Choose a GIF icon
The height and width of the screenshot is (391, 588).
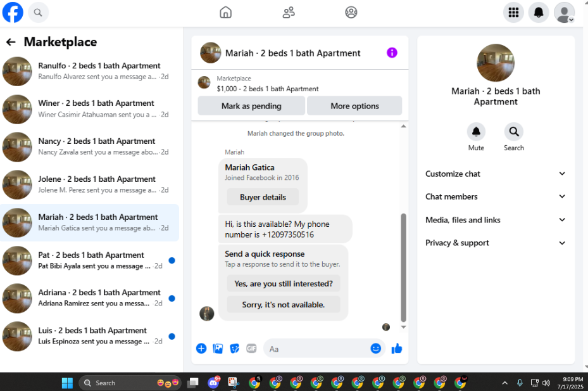click(251, 349)
